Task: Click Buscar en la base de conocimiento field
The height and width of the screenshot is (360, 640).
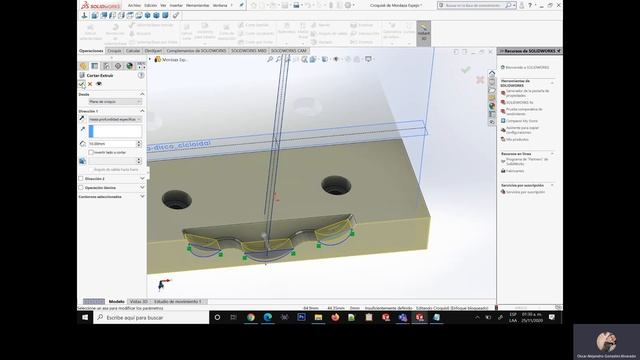Action: point(473,5)
